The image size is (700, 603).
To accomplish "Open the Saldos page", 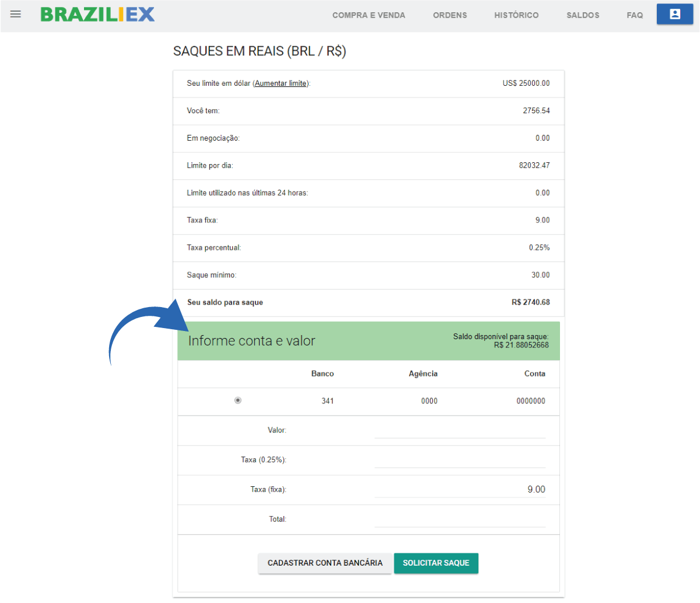I will (x=583, y=15).
